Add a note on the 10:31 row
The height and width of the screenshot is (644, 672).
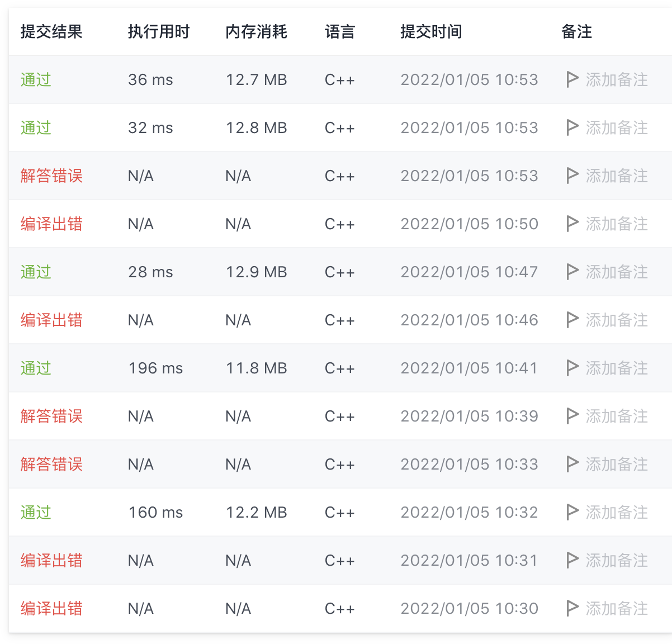[617, 561]
